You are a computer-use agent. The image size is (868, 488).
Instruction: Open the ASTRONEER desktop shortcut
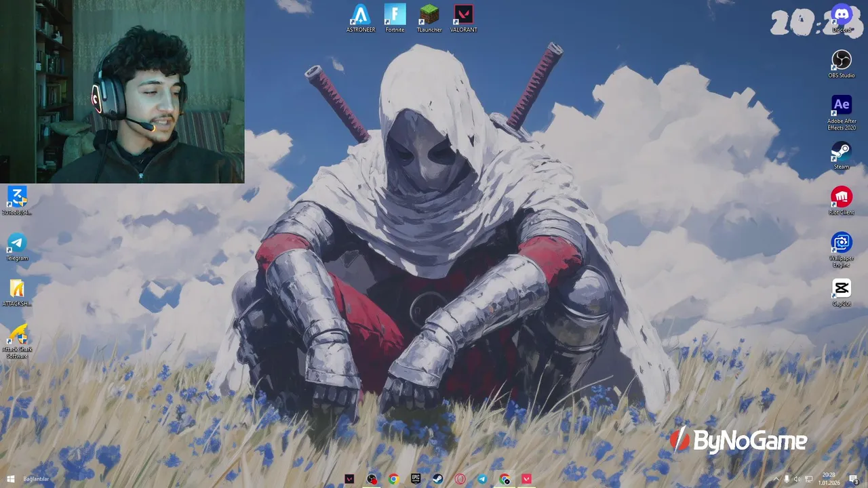pos(360,18)
